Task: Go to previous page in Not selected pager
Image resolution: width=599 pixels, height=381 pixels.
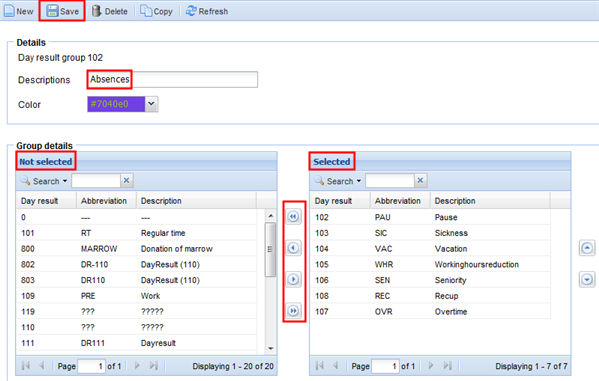Action: click(x=42, y=366)
